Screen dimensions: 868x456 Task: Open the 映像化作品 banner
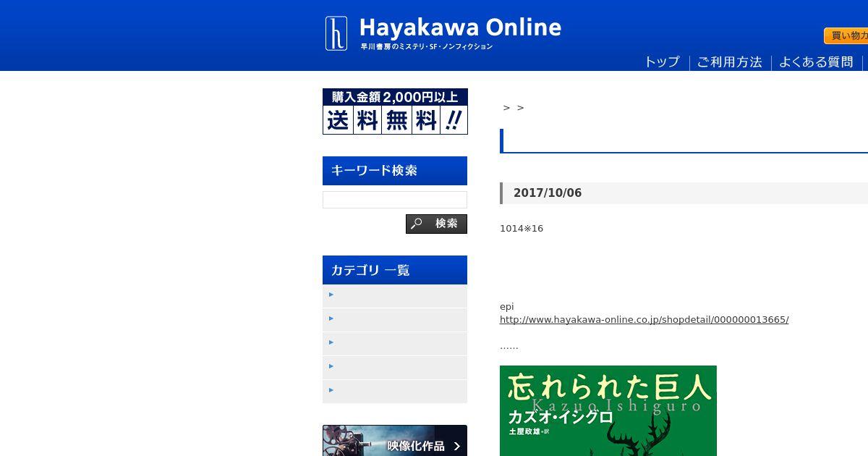click(395, 441)
